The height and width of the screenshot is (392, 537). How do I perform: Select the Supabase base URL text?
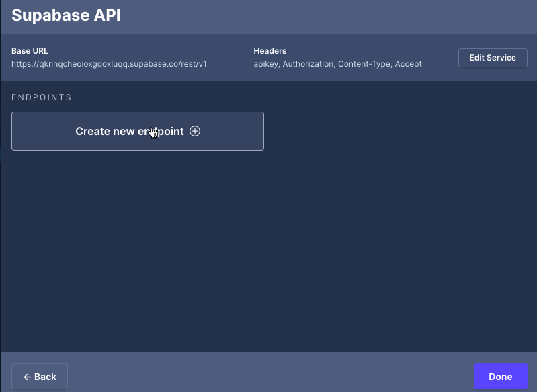(110, 64)
